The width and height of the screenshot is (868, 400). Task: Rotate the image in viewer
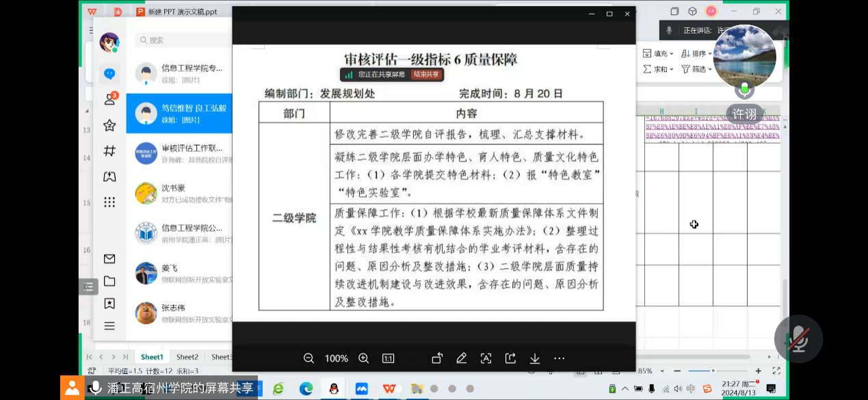point(437,358)
